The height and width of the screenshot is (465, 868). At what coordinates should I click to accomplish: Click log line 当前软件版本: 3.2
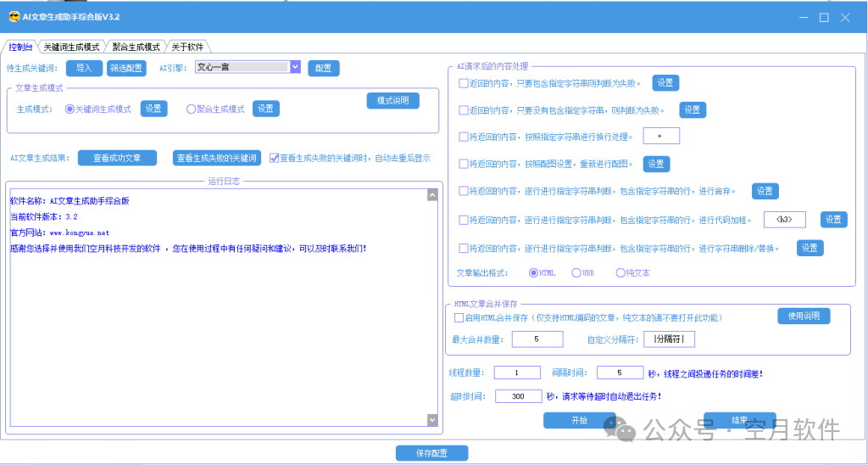[x=44, y=216]
